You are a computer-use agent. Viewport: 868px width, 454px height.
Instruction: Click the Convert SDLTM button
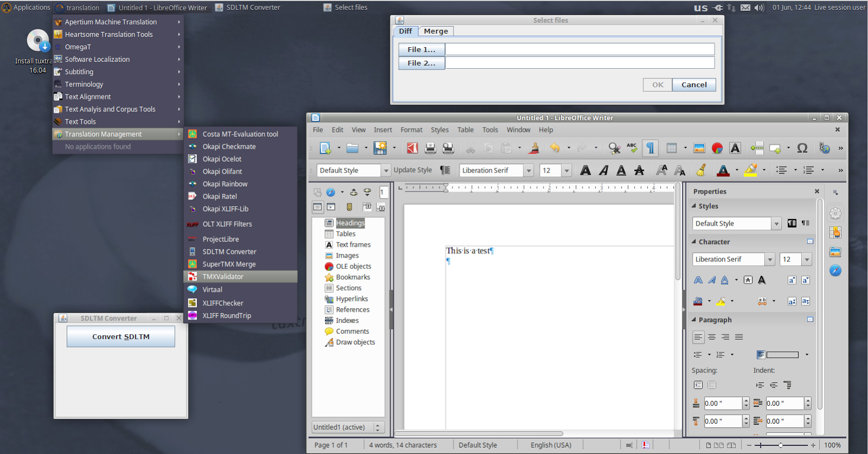(x=121, y=336)
